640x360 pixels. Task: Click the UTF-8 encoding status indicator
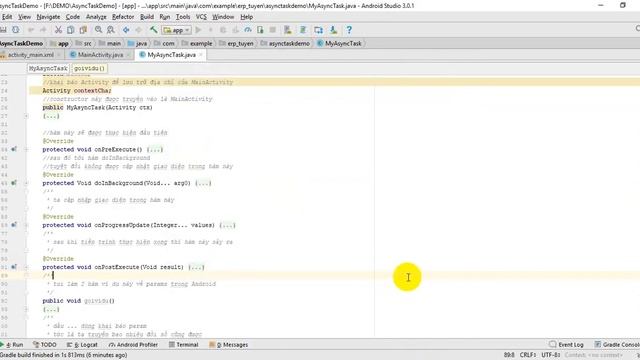(551, 355)
